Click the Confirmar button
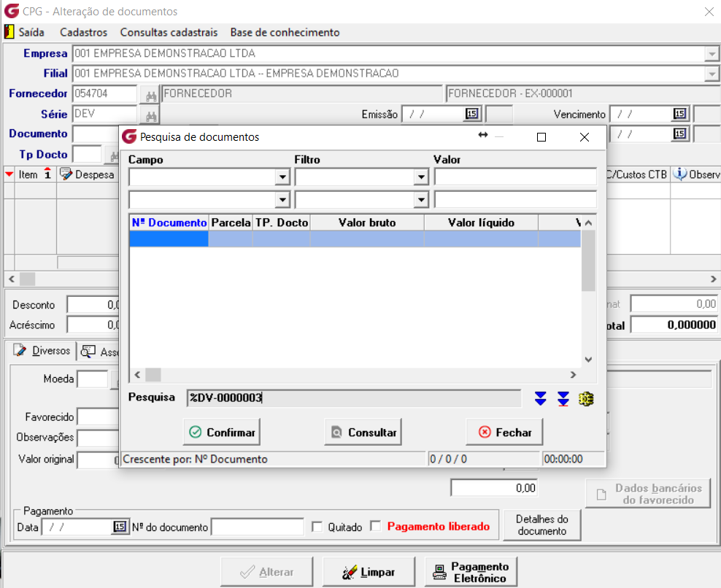This screenshot has height=588, width=721. (x=222, y=432)
